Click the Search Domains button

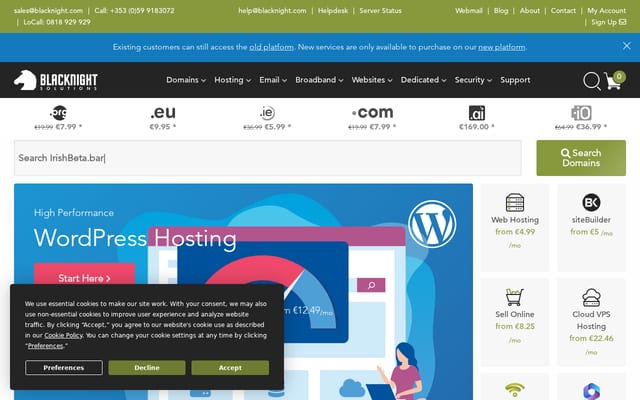(x=581, y=158)
